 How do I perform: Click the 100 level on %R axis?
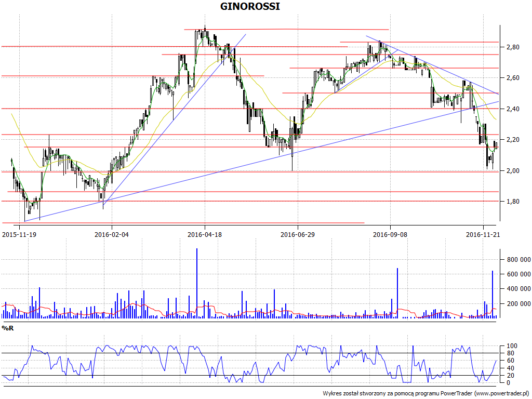[512, 346]
